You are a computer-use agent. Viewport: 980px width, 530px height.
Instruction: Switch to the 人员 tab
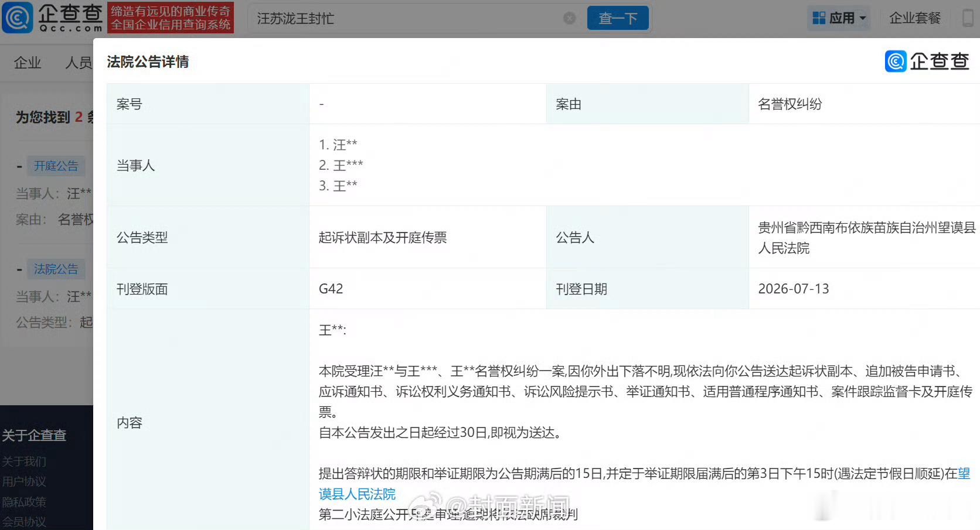[79, 63]
